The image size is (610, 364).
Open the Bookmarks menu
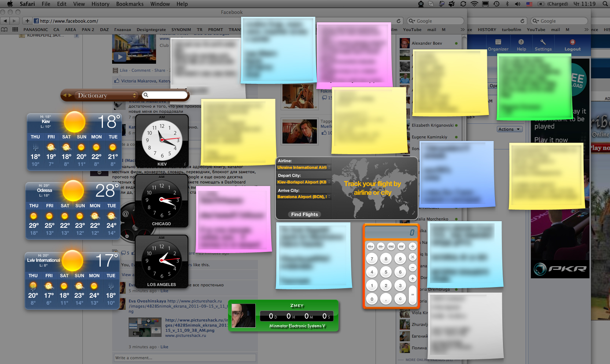[130, 4]
